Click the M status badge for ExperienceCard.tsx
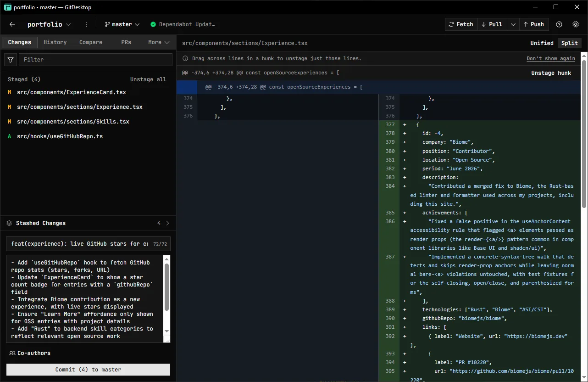Screen dimensions: 588x382 [x=9, y=92]
